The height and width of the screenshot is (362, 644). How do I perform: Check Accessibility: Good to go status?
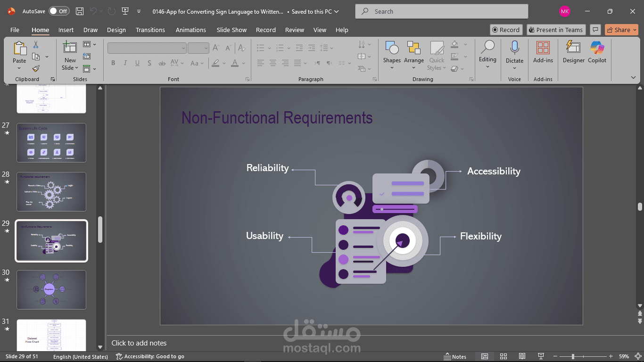point(150,356)
